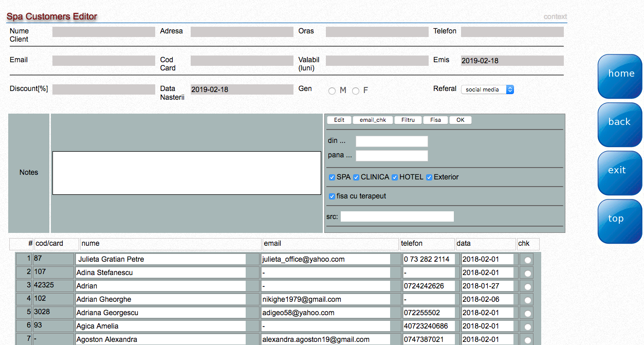Click card code 42325 cell

click(x=53, y=285)
